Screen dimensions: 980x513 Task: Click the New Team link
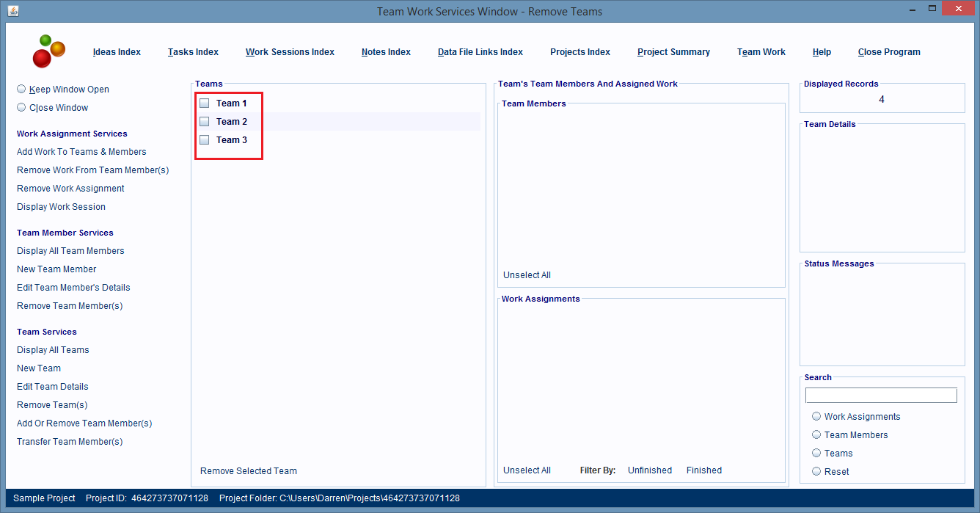click(39, 368)
